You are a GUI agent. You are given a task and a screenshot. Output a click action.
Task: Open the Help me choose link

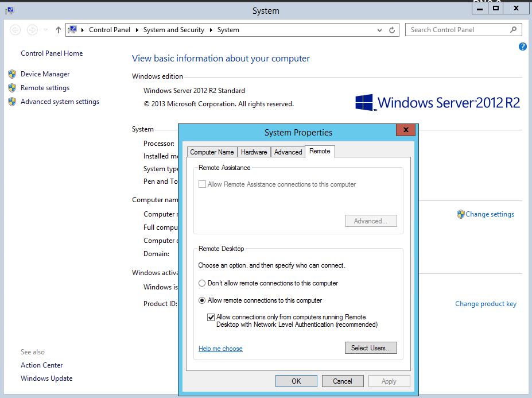(x=220, y=349)
